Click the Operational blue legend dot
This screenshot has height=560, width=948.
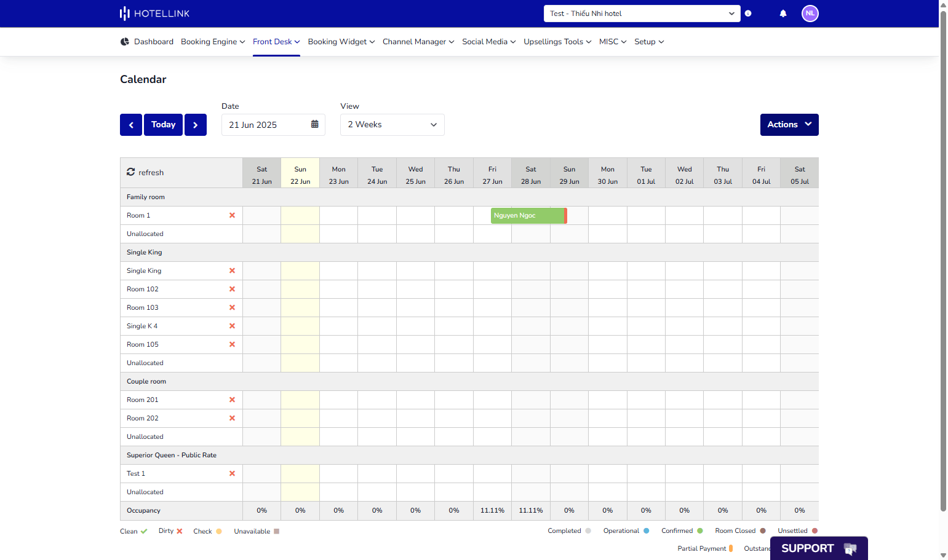pyautogui.click(x=646, y=530)
